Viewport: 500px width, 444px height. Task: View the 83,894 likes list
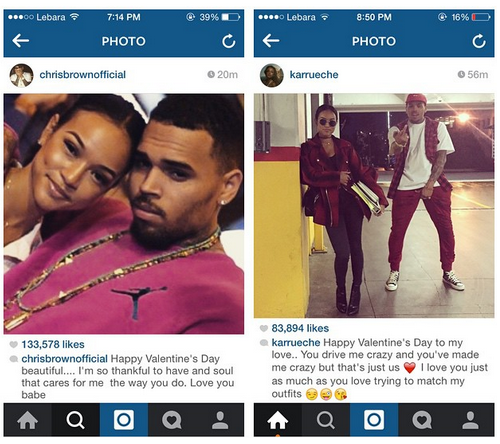point(300,328)
